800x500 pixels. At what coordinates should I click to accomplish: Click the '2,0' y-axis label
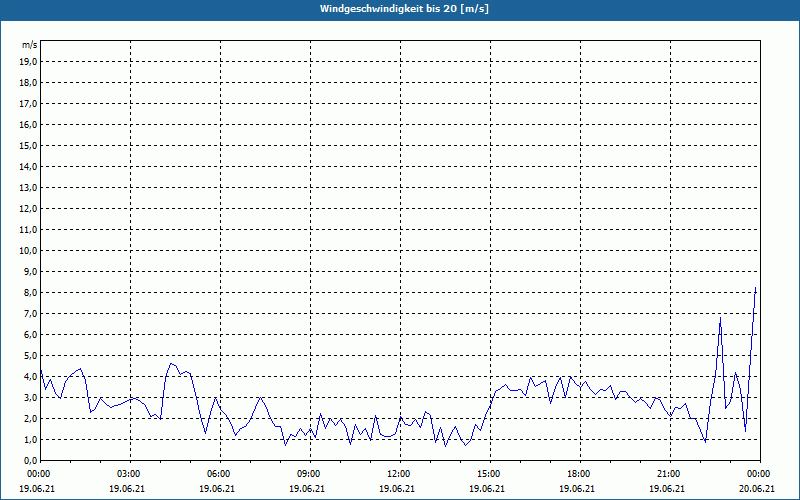(x=31, y=418)
